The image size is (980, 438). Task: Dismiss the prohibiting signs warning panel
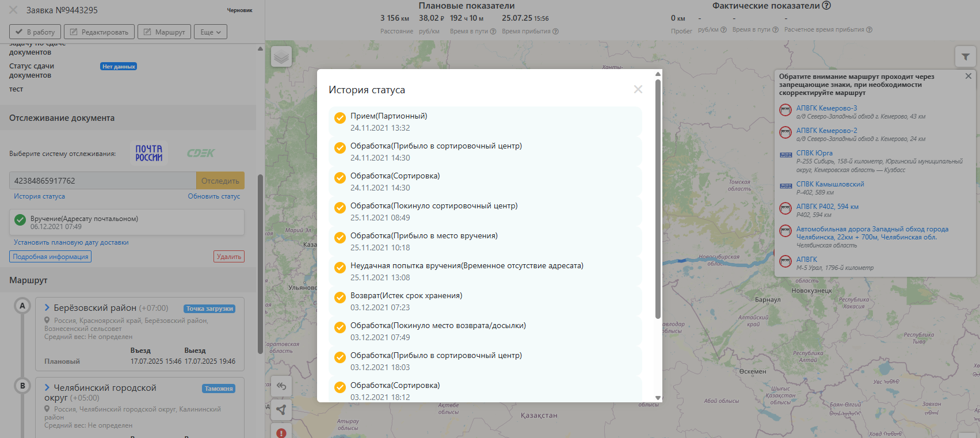pyautogui.click(x=968, y=76)
